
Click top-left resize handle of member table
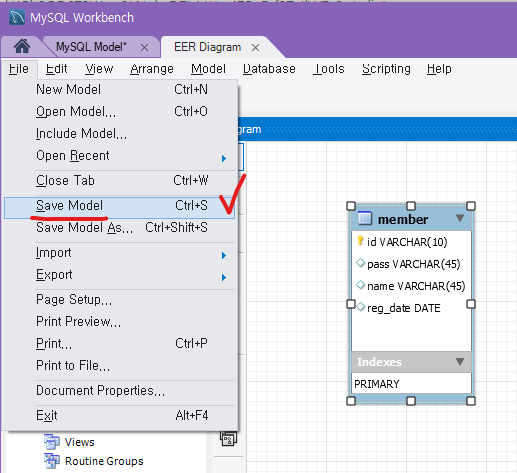351,206
